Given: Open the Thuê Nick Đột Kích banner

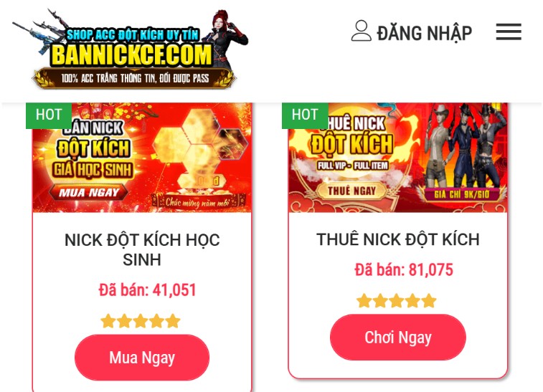Looking at the screenshot, I should point(398,158).
